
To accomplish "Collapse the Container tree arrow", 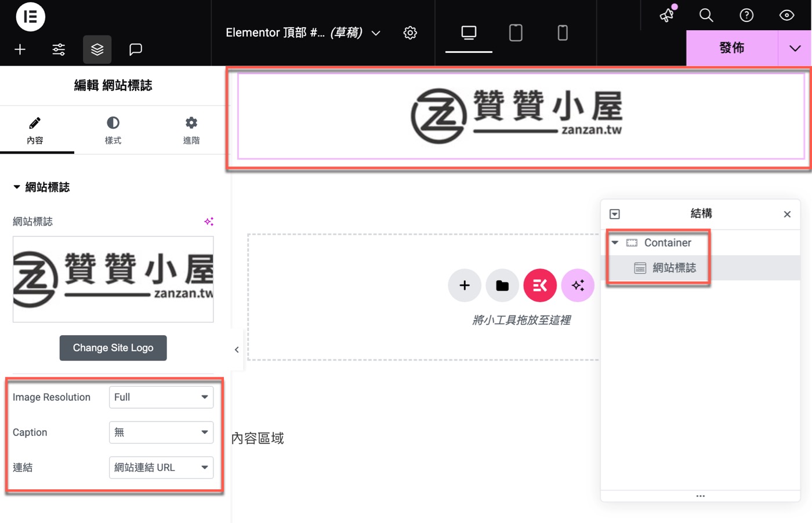I will (x=615, y=243).
